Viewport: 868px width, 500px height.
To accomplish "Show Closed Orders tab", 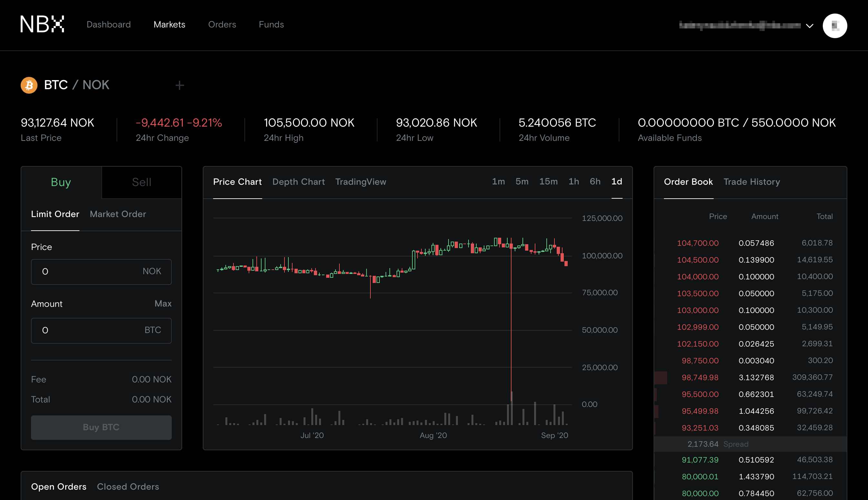I will pyautogui.click(x=128, y=486).
